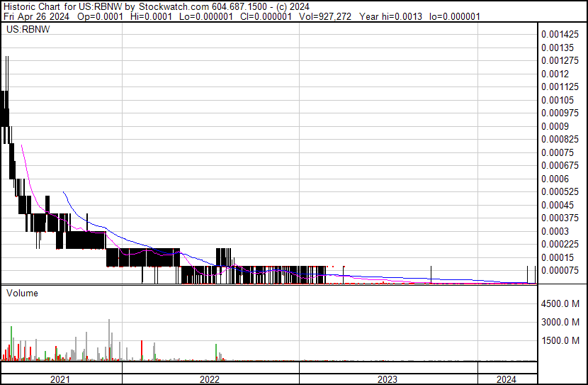The image size is (588, 385).
Task: Click the Op=0.0001 open value in header
Action: tap(100, 16)
